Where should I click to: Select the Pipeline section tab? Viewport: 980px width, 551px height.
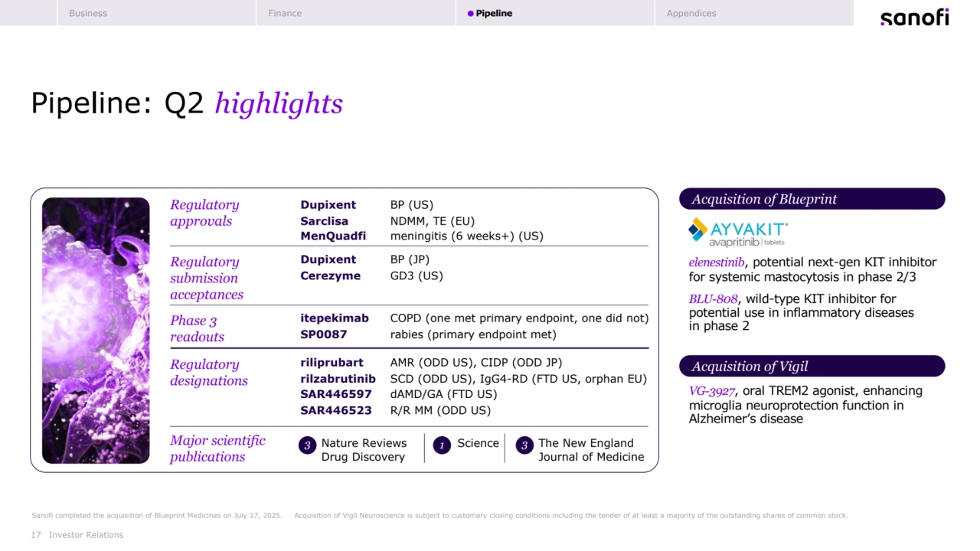point(555,13)
